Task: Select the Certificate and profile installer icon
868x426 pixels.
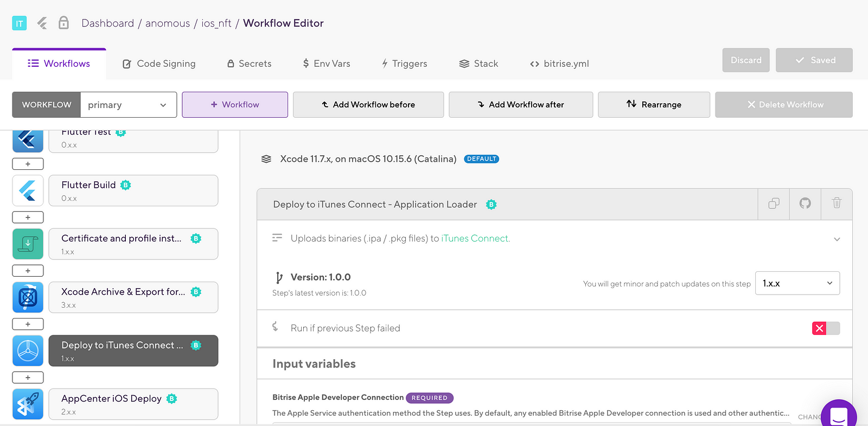Action: pos(28,244)
